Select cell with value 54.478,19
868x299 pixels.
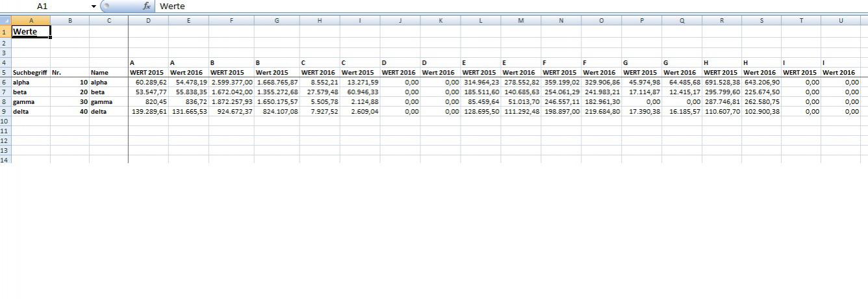pos(188,83)
